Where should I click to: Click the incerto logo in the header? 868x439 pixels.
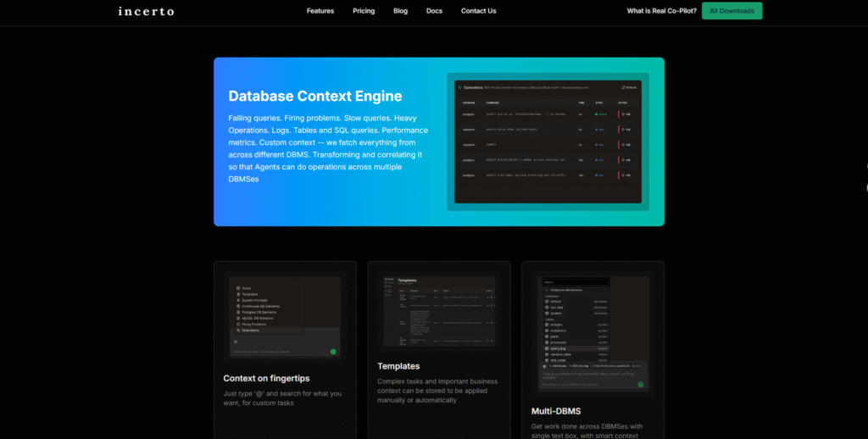click(x=146, y=11)
